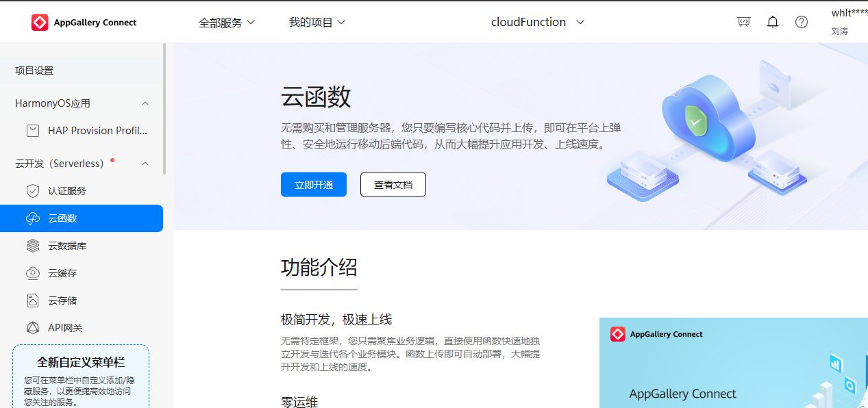Open the help question mark icon
Viewport: 868px width, 408px height.
coord(802,22)
